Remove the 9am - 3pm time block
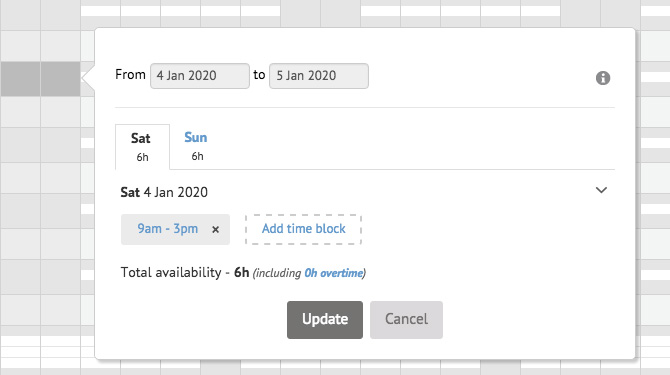Screen dimensions: 670x375 [215, 230]
